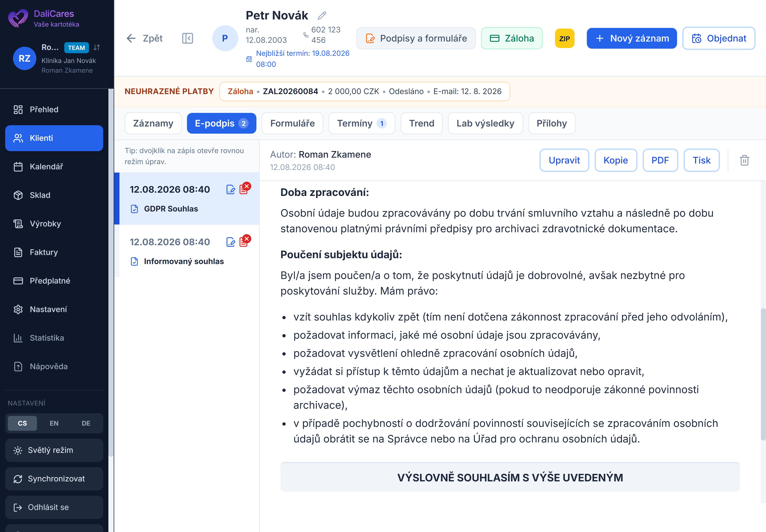766x532 pixels.
Task: Open the Lab výsledky tab
Action: pos(485,123)
